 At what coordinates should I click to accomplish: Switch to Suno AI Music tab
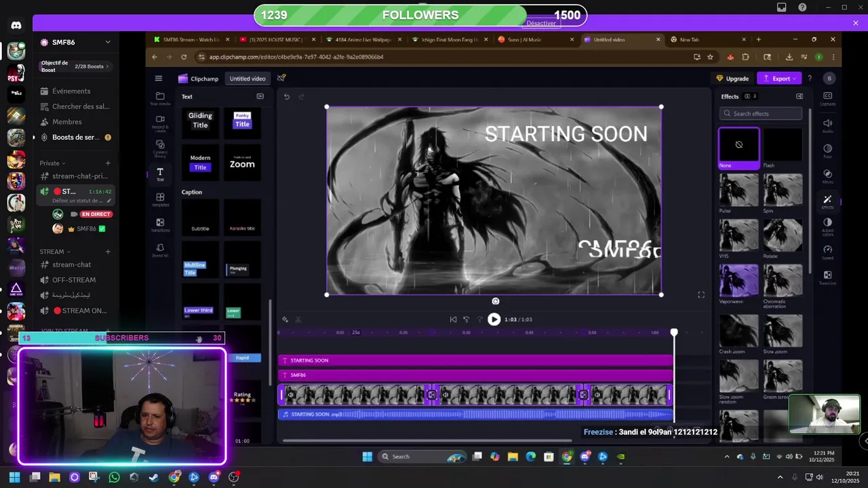point(535,39)
